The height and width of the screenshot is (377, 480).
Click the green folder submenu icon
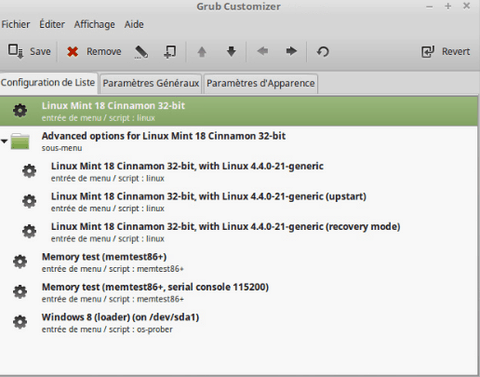coord(20,141)
